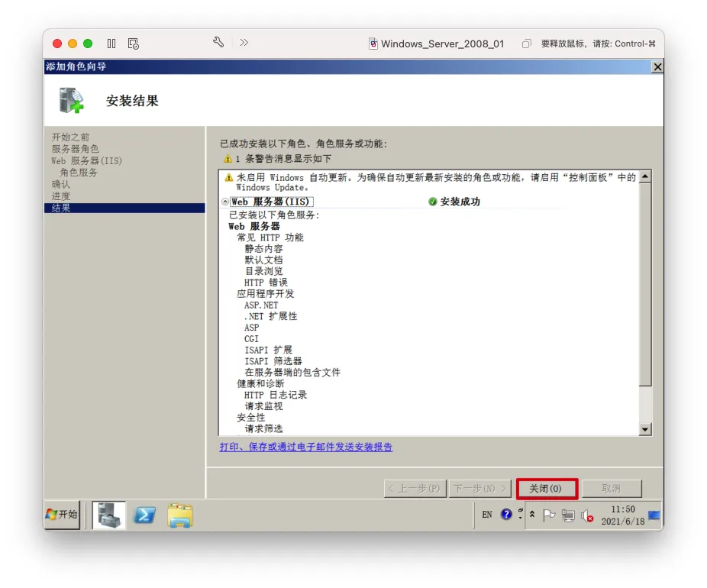Click the 常见 HTTP 功能 heading
This screenshot has width=707, height=588.
tap(270, 237)
